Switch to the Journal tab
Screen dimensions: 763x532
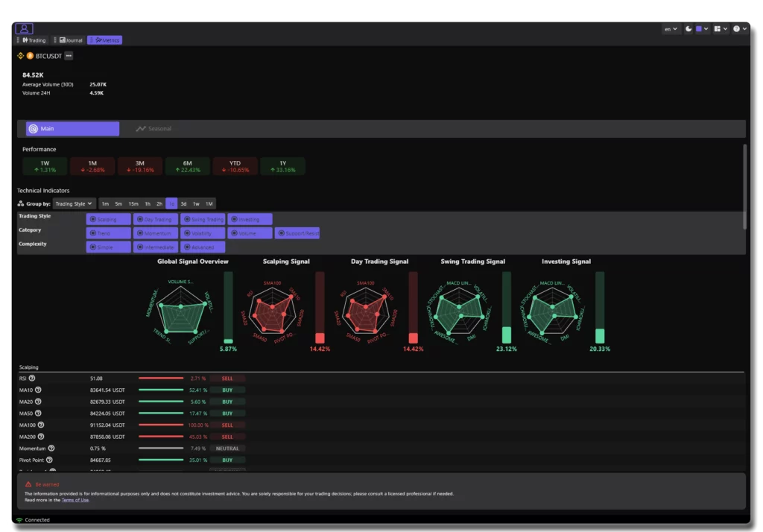pos(72,40)
